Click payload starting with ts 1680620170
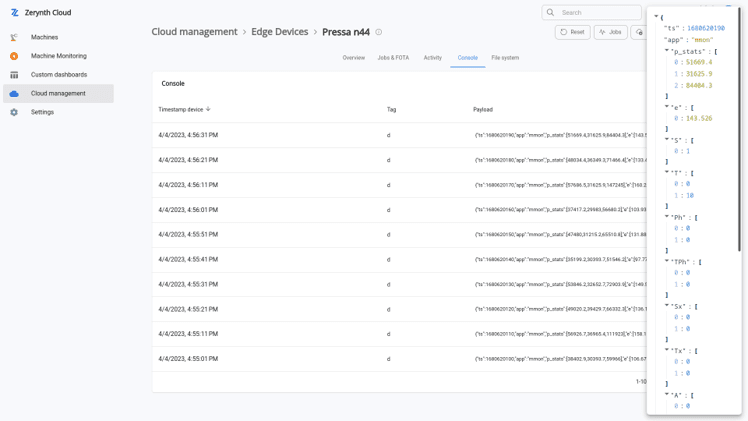This screenshot has height=421, width=748. tap(561, 185)
